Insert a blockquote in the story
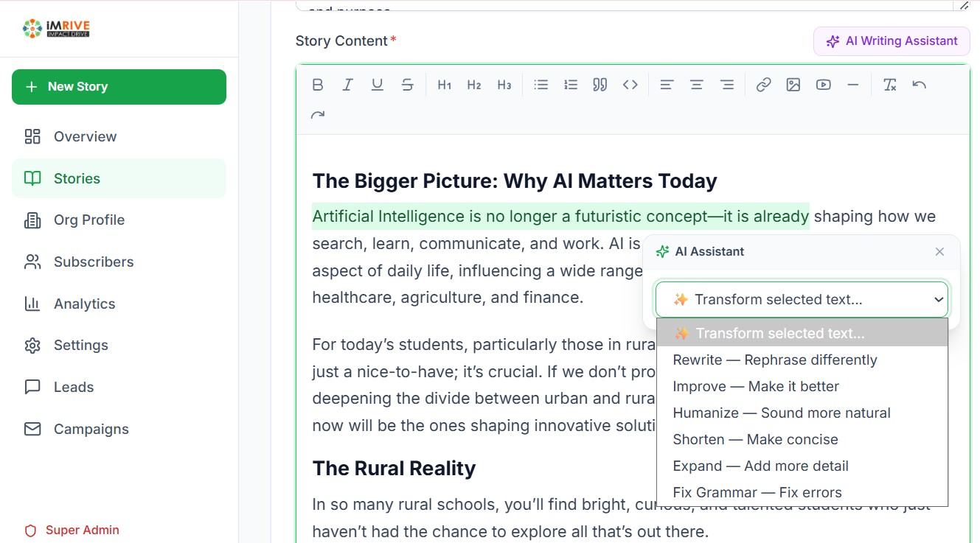 [x=600, y=85]
